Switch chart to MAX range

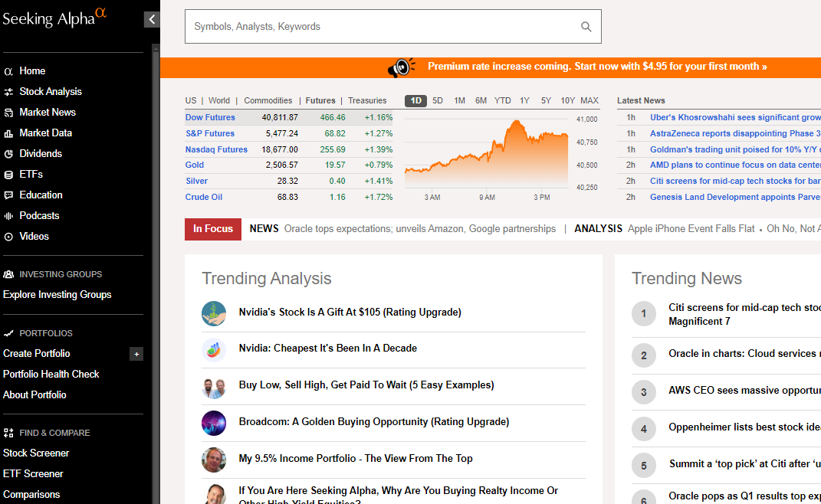(x=589, y=100)
